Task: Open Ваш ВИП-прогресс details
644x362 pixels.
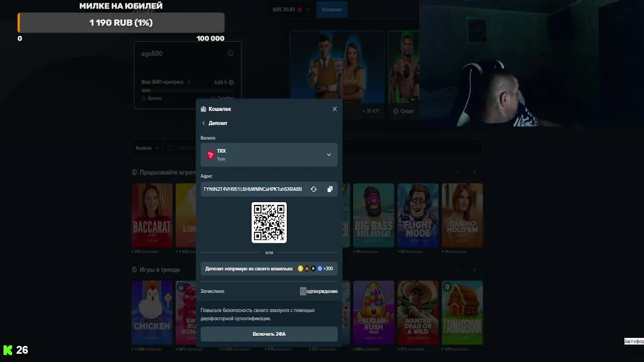Action: tap(166, 82)
